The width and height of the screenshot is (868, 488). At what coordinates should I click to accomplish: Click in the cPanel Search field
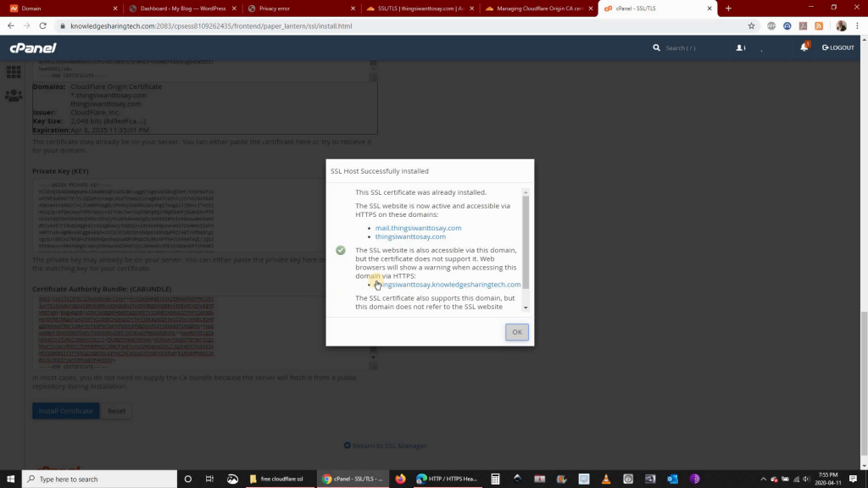click(x=692, y=48)
